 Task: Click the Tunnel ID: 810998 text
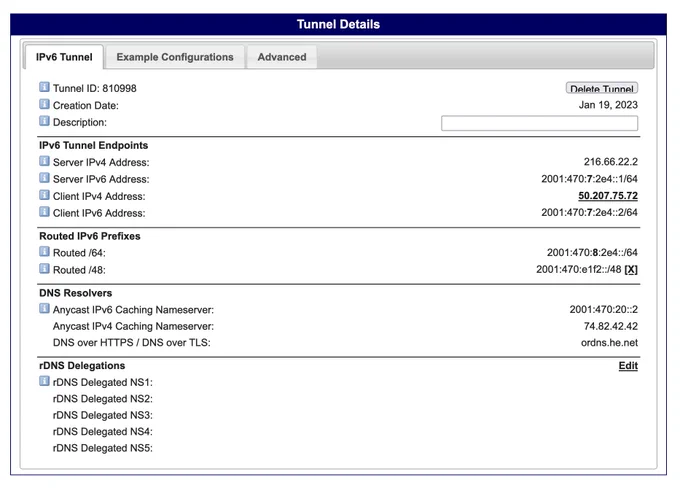[x=95, y=88]
